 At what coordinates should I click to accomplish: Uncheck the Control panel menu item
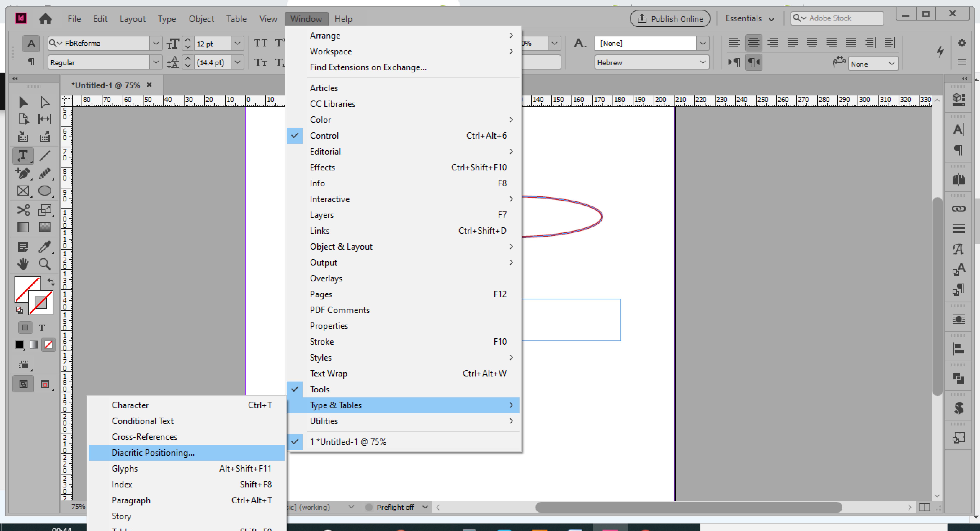click(324, 136)
